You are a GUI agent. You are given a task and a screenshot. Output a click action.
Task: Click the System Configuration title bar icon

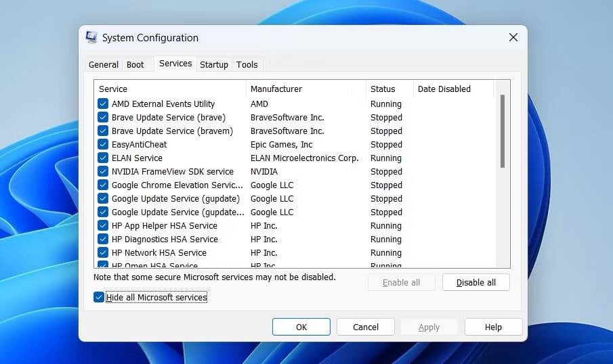tap(91, 37)
